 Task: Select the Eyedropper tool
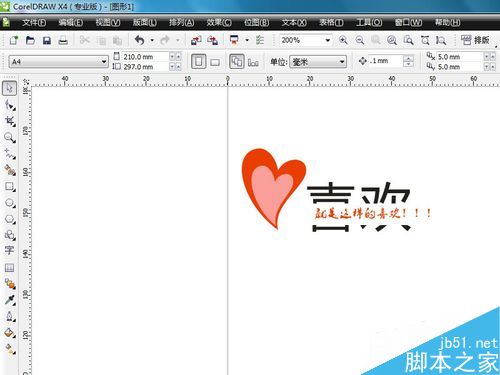9,300
